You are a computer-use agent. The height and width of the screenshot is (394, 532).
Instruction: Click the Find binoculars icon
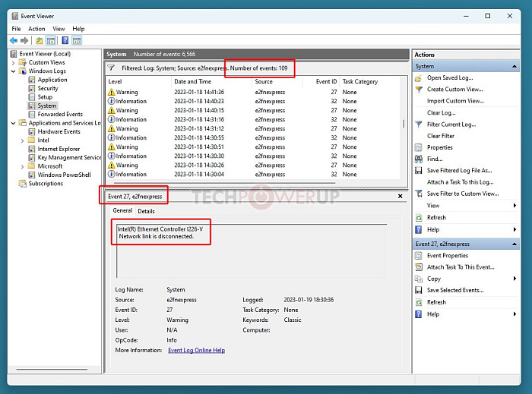(418, 159)
